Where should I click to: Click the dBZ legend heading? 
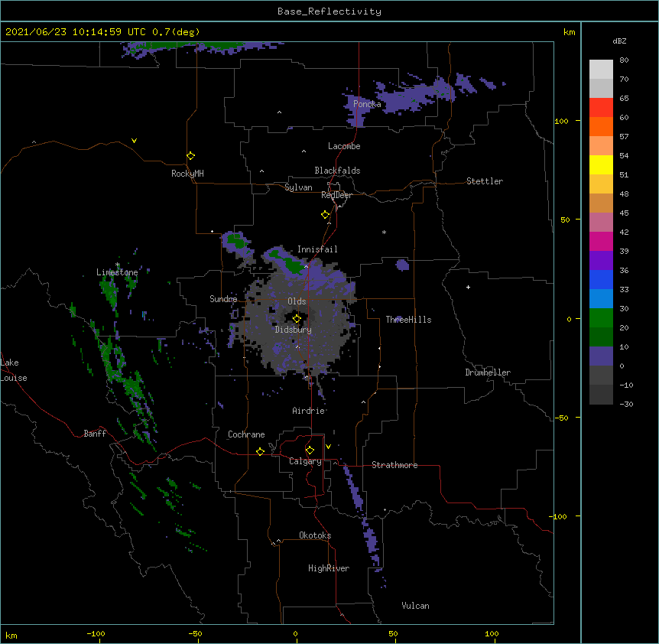[619, 41]
